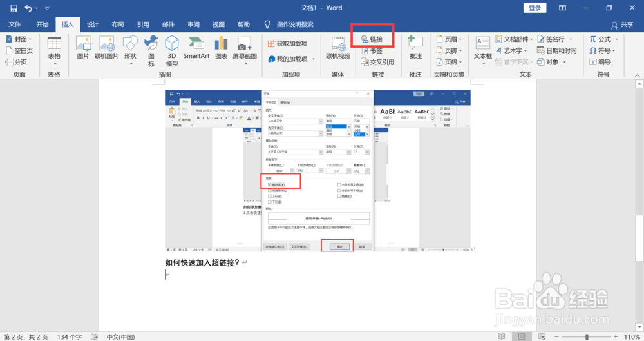Insert a 书签 bookmark
Screen dimensions: 644x341
[372, 50]
